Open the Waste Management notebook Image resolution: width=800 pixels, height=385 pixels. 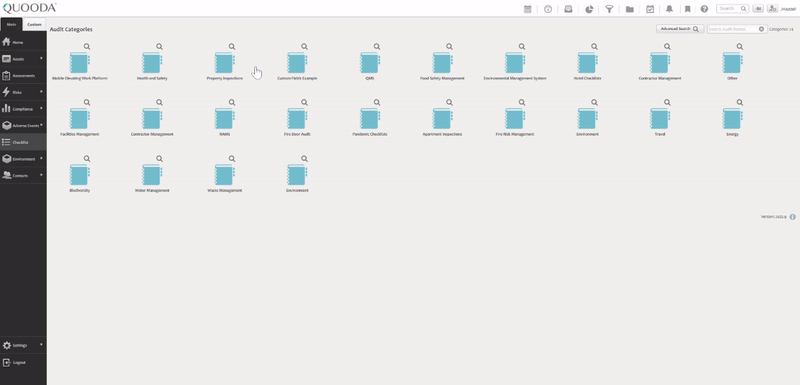[x=224, y=175]
